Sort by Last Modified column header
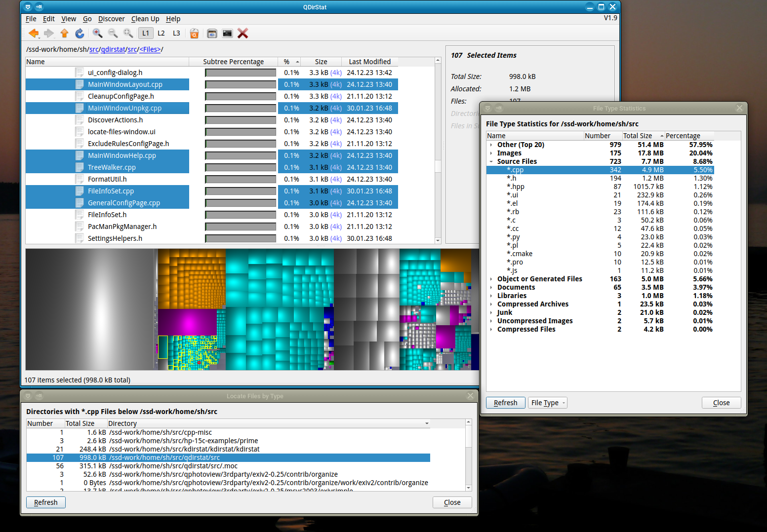Image resolution: width=767 pixels, height=532 pixels. (369, 62)
